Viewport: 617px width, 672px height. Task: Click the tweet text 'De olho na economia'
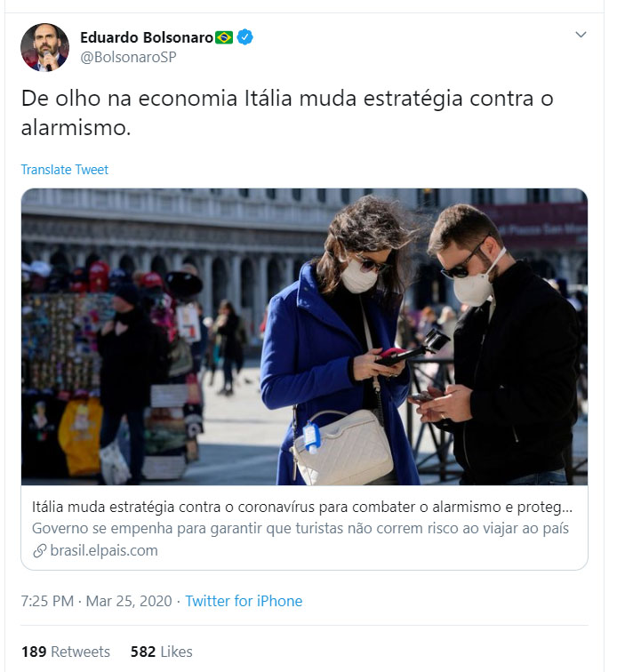click(287, 113)
